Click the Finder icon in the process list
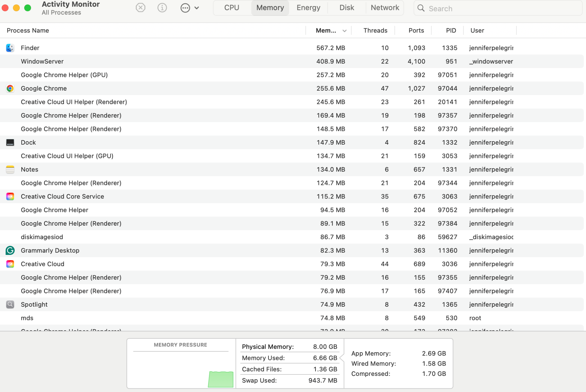 [x=10, y=48]
